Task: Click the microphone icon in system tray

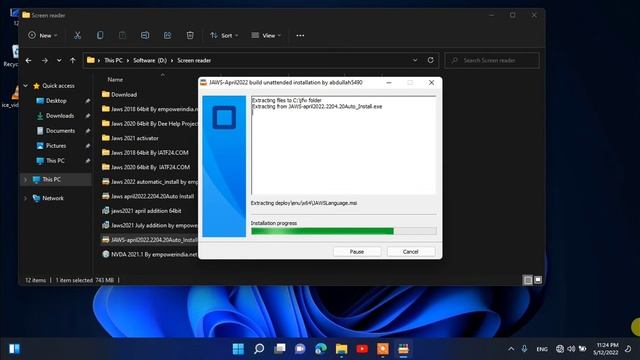Action: (524, 349)
